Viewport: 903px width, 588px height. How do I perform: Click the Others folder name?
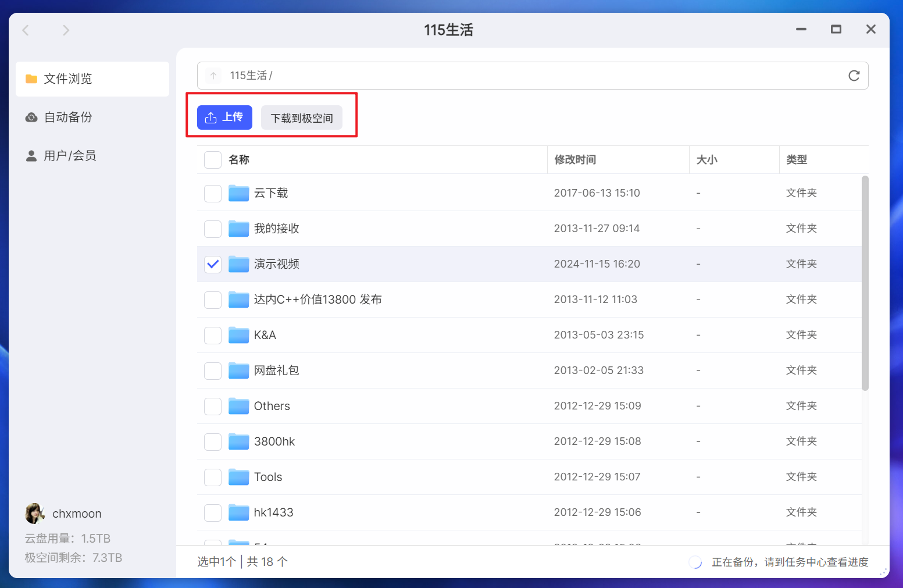coord(272,406)
